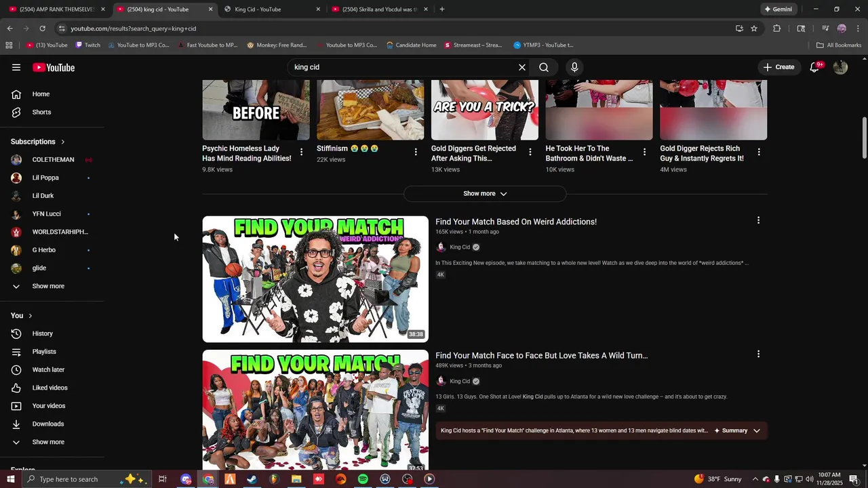The height and width of the screenshot is (488, 868).
Task: Bookmark this page with star icon
Action: (754, 28)
